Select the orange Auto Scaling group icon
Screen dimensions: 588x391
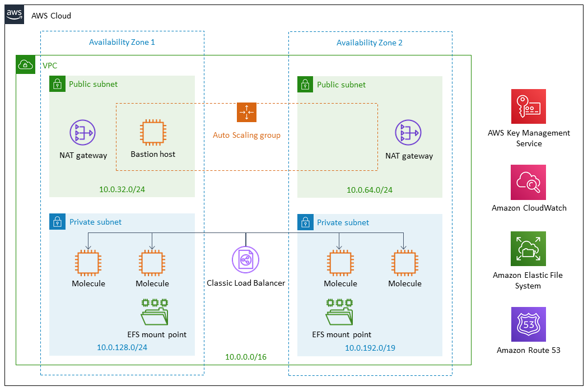pyautogui.click(x=246, y=112)
